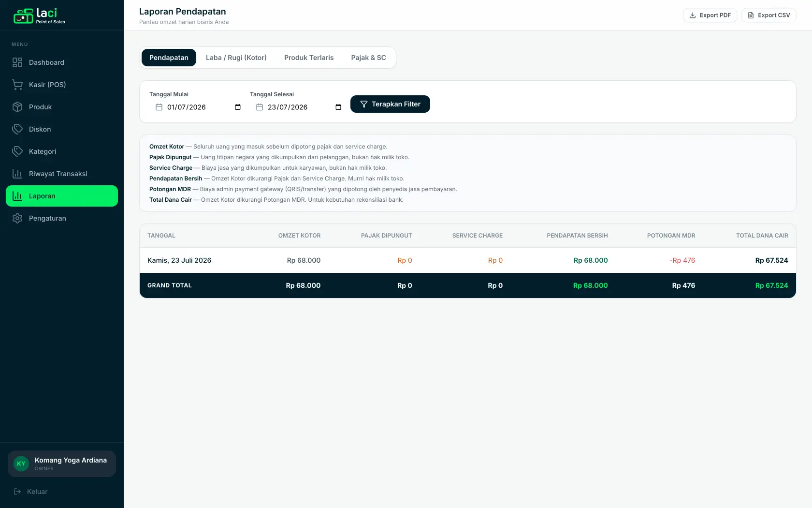This screenshot has width=812, height=508.
Task: Click the funnel icon in Terapkan Filter
Action: coord(364,104)
